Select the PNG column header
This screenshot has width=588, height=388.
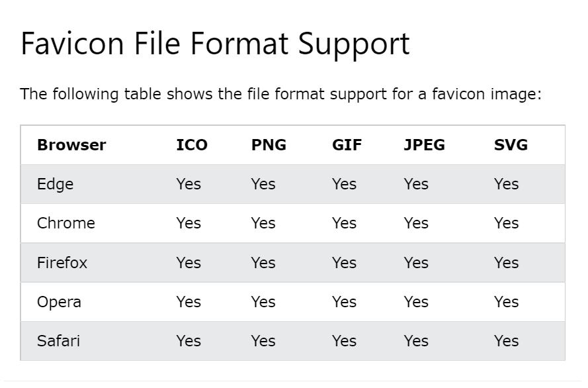(x=269, y=145)
